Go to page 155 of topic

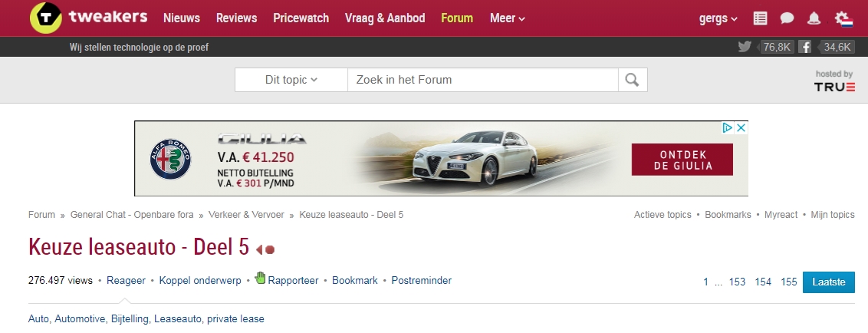click(789, 282)
